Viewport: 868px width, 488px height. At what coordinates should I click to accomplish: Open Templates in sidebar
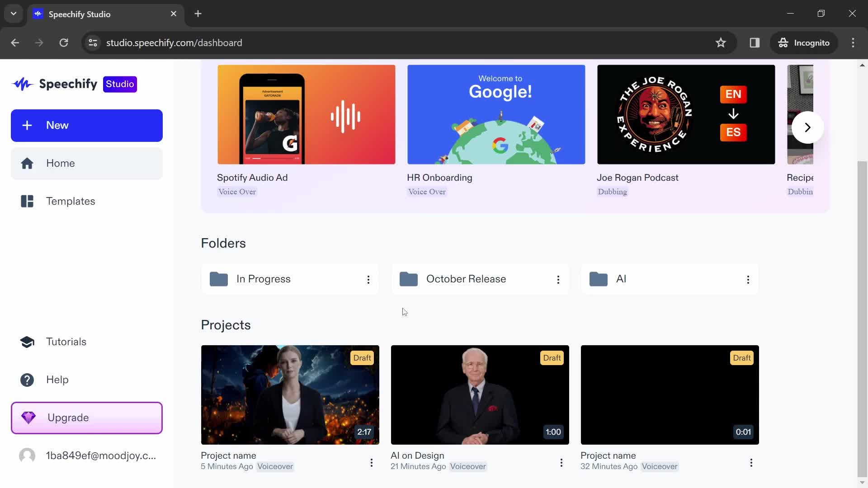click(x=87, y=201)
